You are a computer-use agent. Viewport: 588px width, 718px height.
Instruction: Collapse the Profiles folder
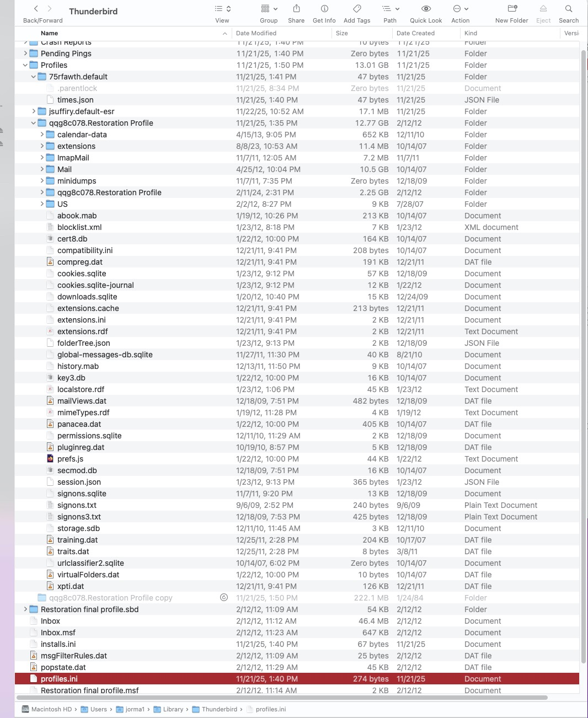pos(25,65)
